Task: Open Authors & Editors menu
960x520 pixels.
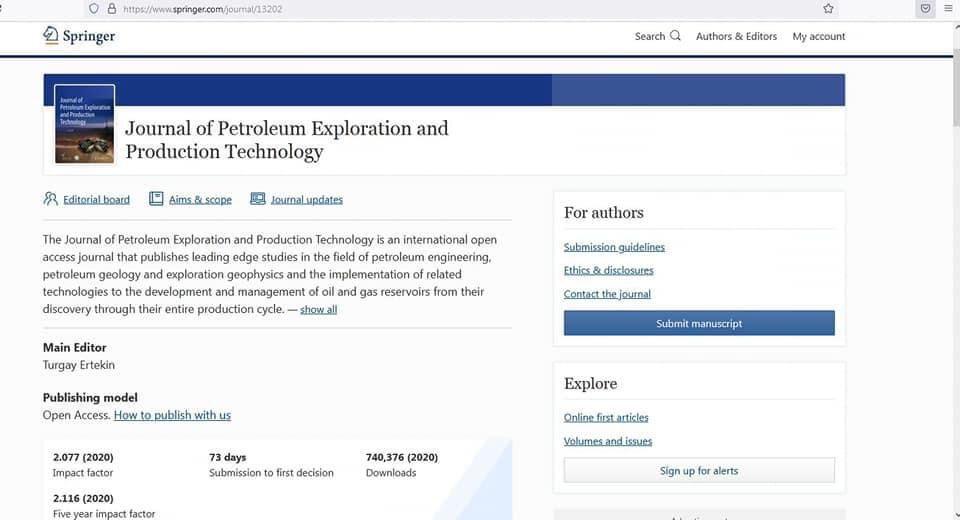Action: tap(737, 36)
